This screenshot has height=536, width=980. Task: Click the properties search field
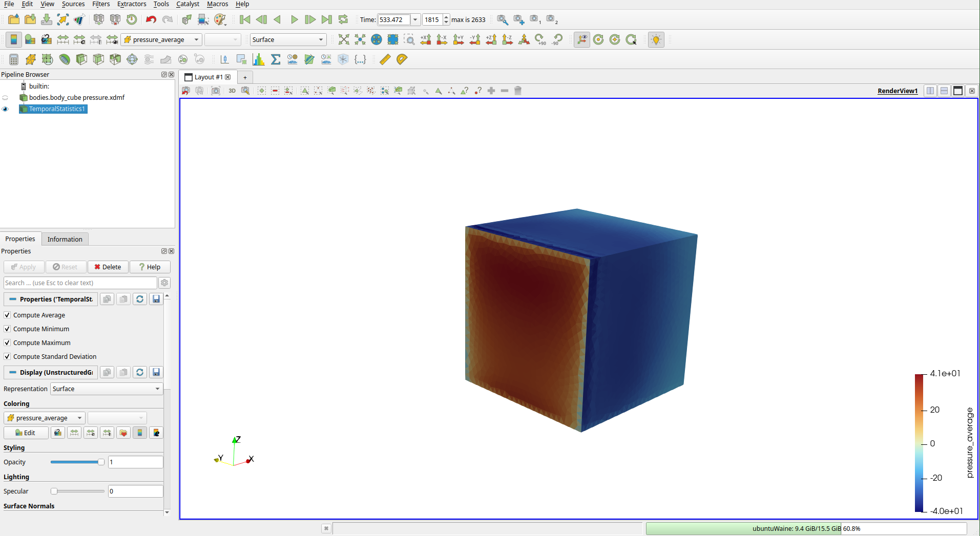[80, 283]
